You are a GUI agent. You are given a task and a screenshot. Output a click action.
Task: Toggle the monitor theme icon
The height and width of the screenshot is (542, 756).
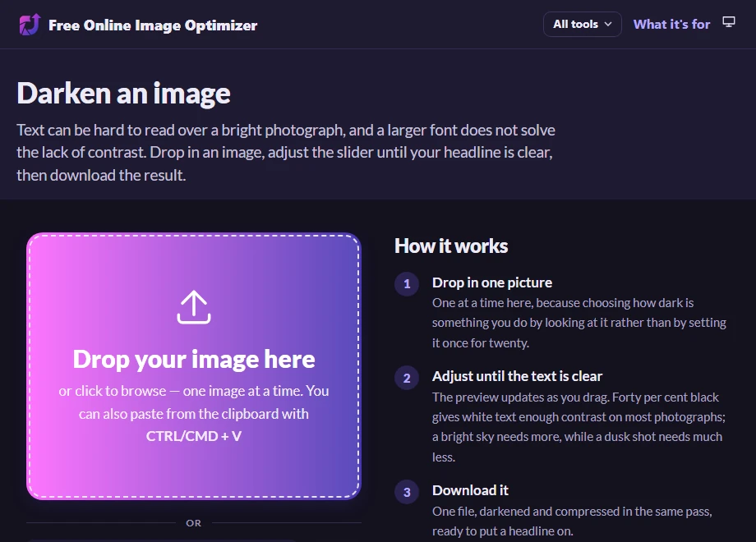pos(729,21)
